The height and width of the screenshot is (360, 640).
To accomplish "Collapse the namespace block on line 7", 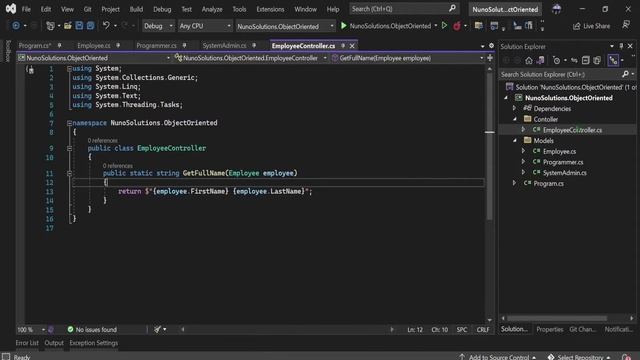I will pyautogui.click(x=69, y=123).
